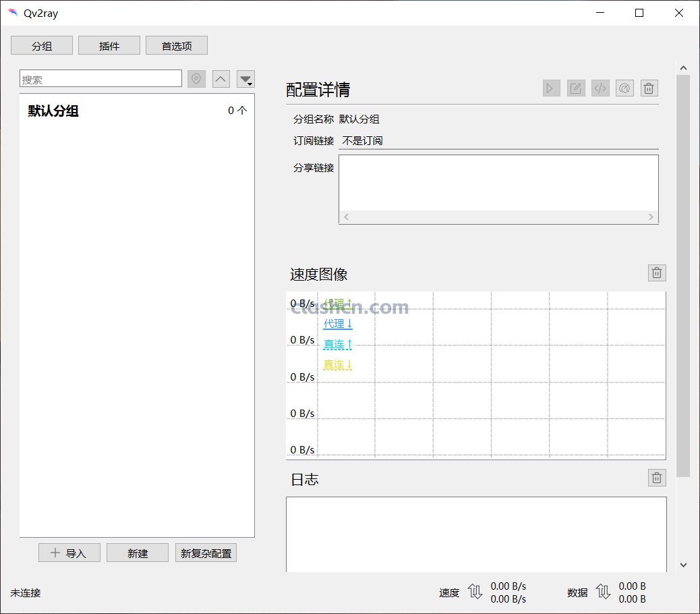Image resolution: width=700 pixels, height=614 pixels.
Task: Click the 未连接 status text
Action: point(26,593)
